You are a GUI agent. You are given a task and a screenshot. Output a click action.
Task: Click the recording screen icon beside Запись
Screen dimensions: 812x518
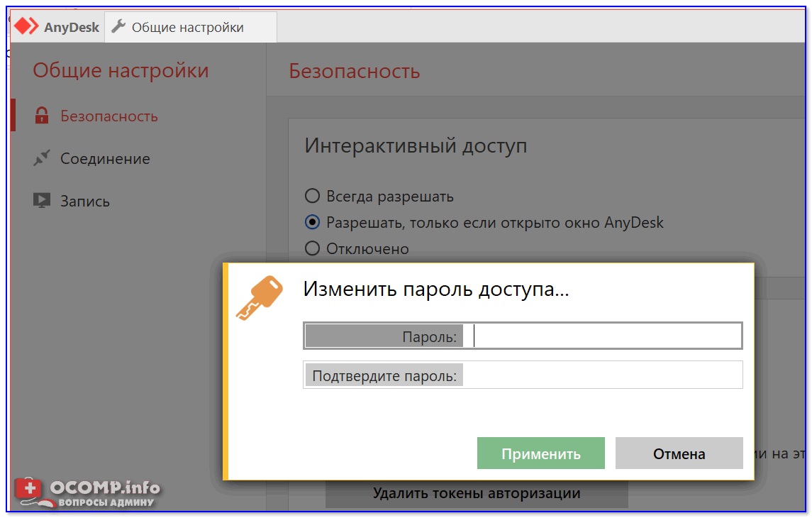tap(42, 201)
